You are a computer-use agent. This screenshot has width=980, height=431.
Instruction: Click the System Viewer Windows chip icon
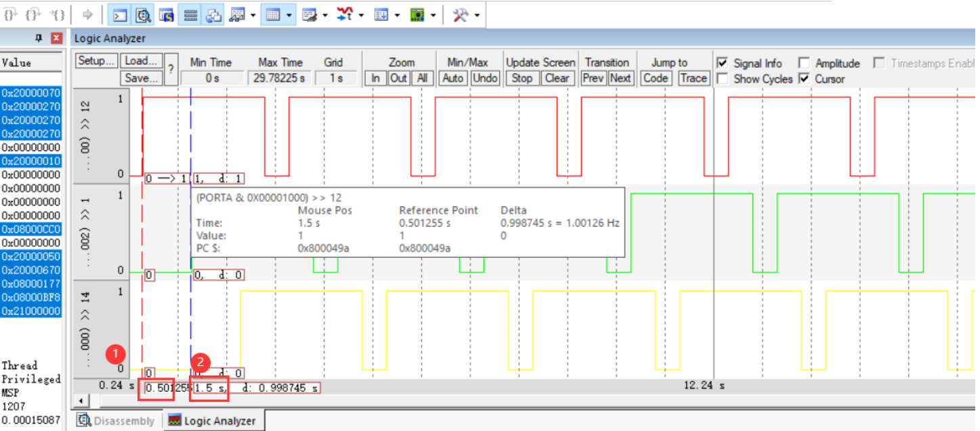(418, 15)
